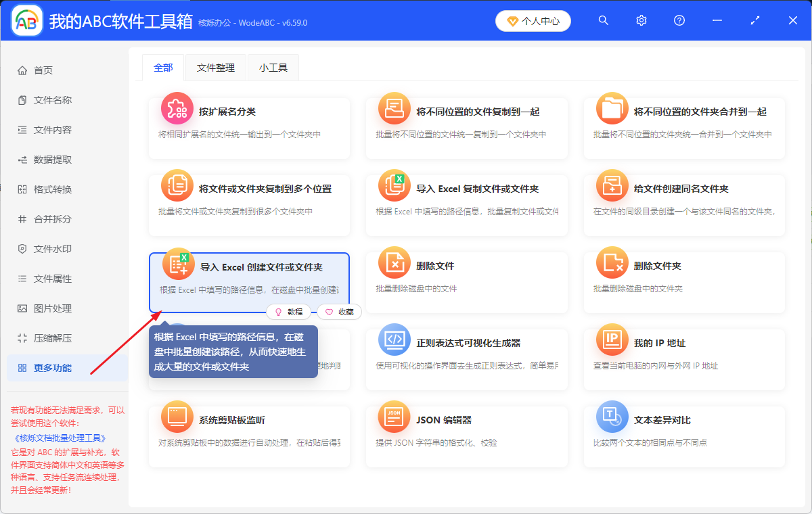Switch to the 文件整理 tab
Image resolution: width=812 pixels, height=514 pixels.
pos(215,68)
